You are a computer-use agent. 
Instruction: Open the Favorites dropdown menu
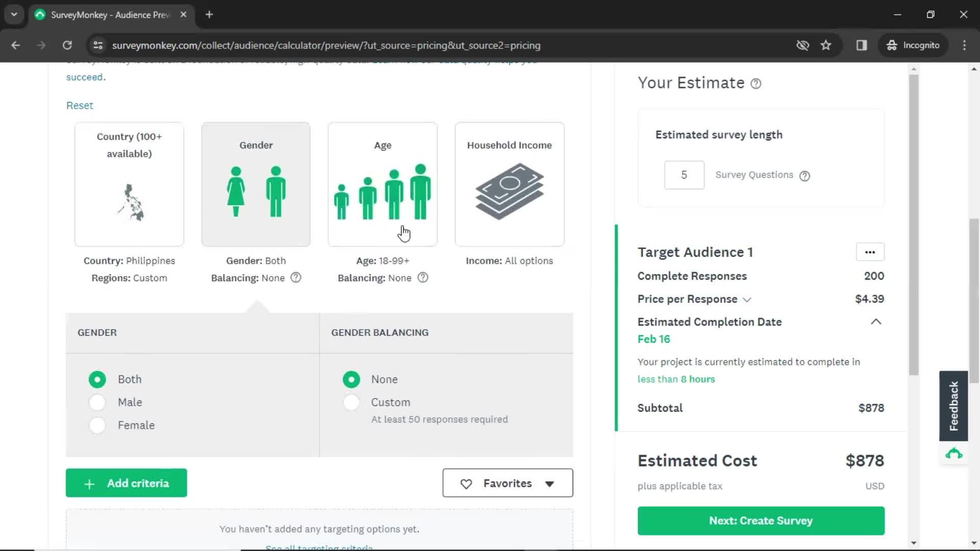(x=507, y=483)
